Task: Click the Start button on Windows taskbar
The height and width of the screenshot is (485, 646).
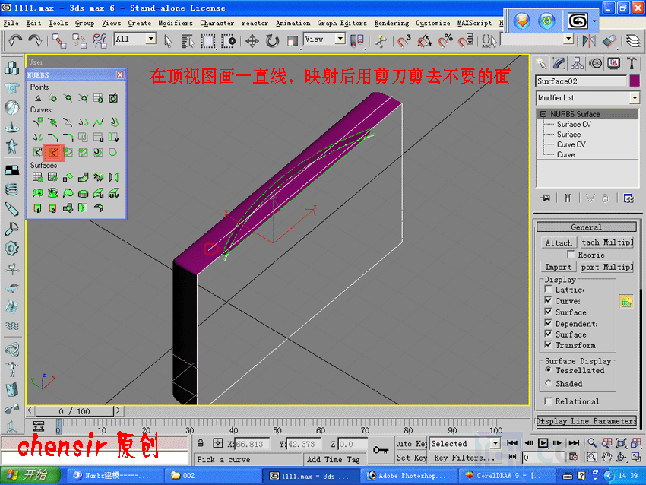Action: [x=30, y=476]
